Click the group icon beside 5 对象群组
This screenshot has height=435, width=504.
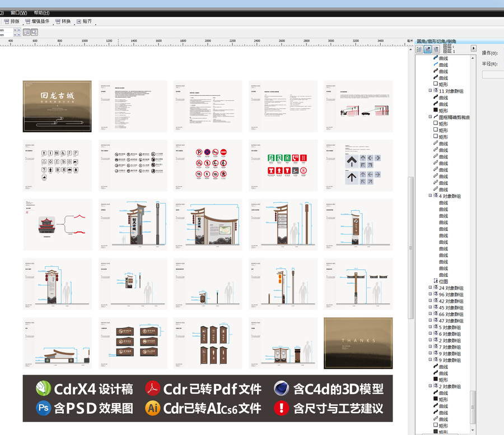coord(436,327)
